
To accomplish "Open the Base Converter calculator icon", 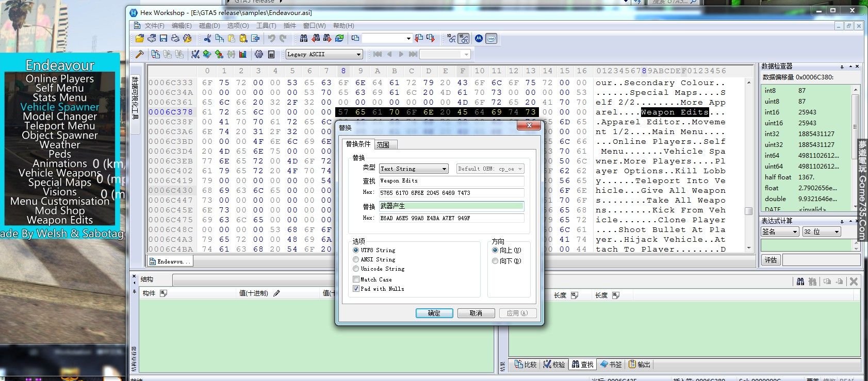I will point(271,54).
